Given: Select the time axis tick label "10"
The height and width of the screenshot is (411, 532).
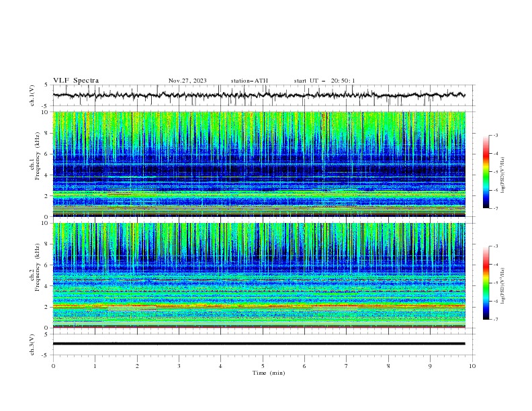Looking at the screenshot, I should coord(472,366).
